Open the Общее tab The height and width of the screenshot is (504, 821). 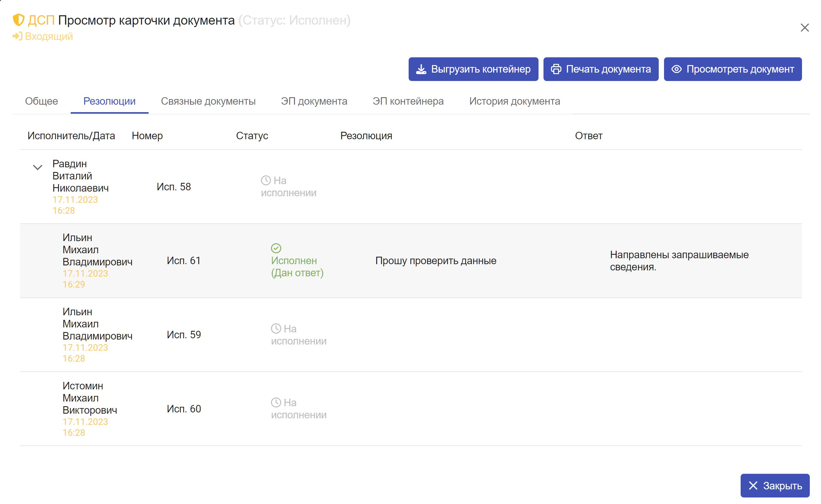42,101
